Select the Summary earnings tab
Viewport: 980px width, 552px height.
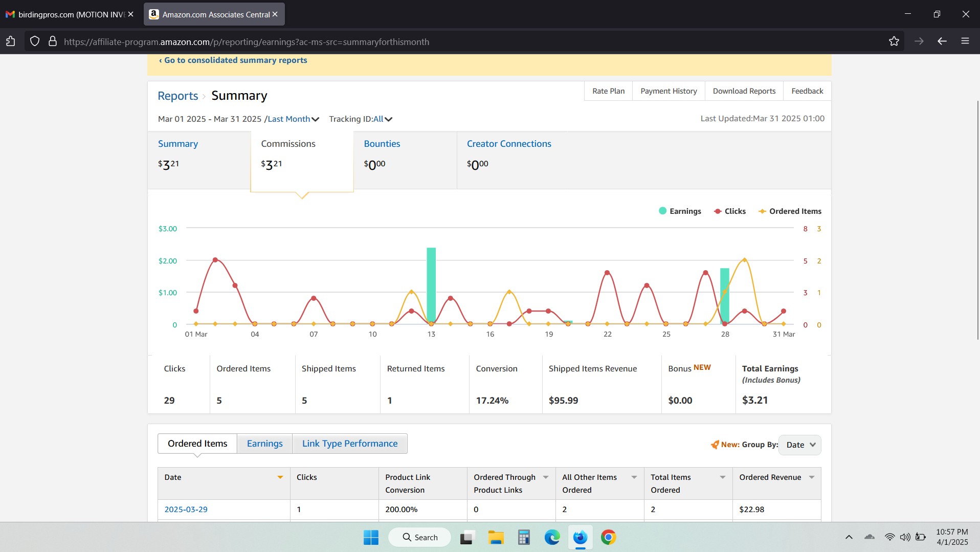click(x=199, y=160)
